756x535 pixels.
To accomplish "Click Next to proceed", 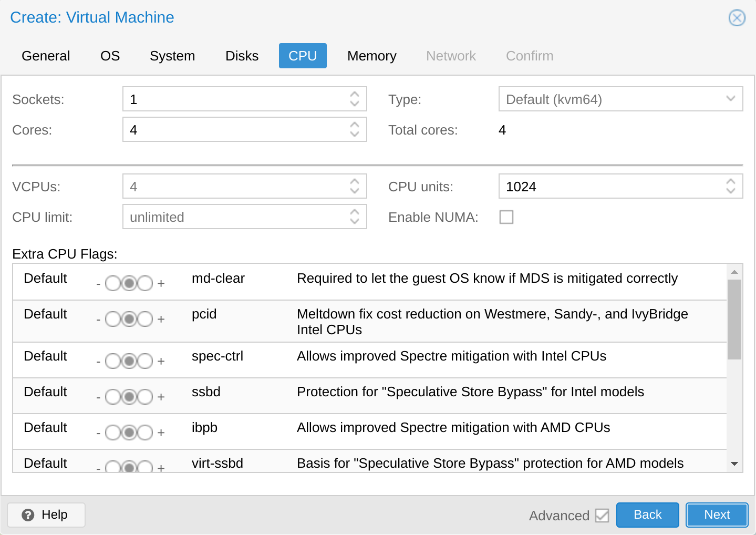I will pos(717,515).
